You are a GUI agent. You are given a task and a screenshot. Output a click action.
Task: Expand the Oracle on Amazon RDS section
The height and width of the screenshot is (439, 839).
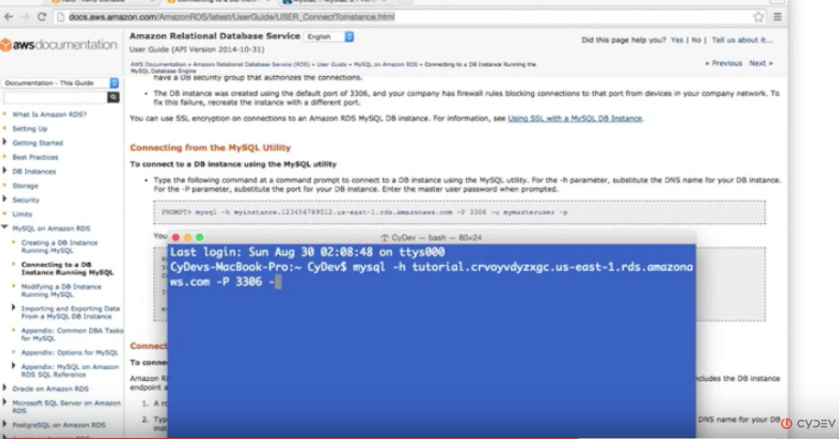5,388
